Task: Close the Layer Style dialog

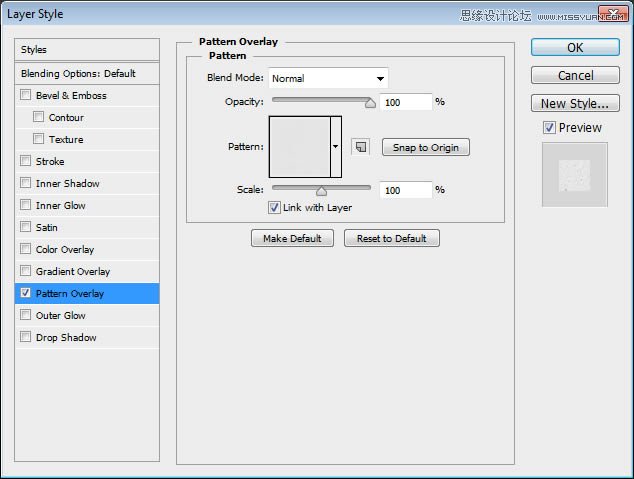Action: point(613,14)
